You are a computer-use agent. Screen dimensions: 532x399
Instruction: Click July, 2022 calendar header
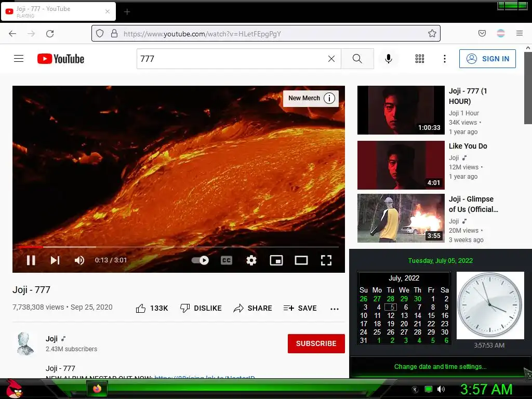tap(404, 278)
